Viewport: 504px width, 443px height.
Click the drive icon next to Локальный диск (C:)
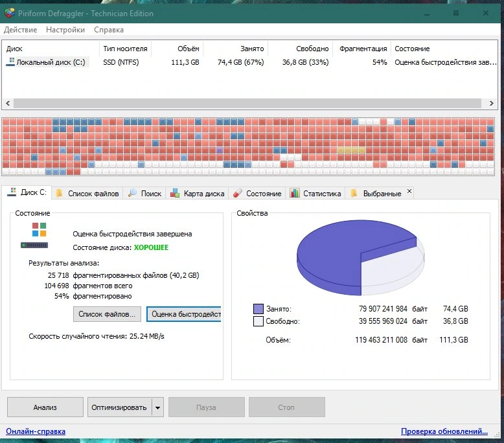(x=10, y=62)
